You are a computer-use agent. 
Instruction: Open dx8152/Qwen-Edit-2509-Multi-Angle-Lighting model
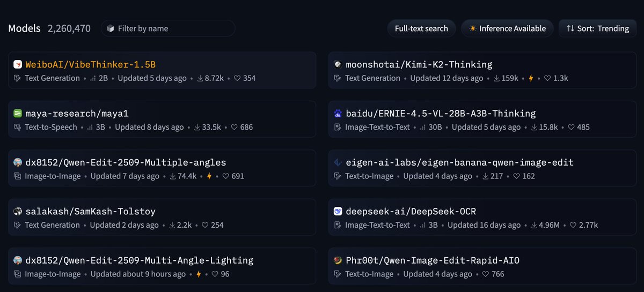(139, 260)
